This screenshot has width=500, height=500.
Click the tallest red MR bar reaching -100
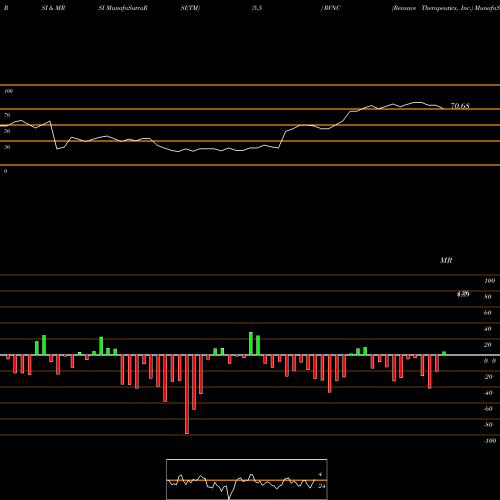[187, 394]
